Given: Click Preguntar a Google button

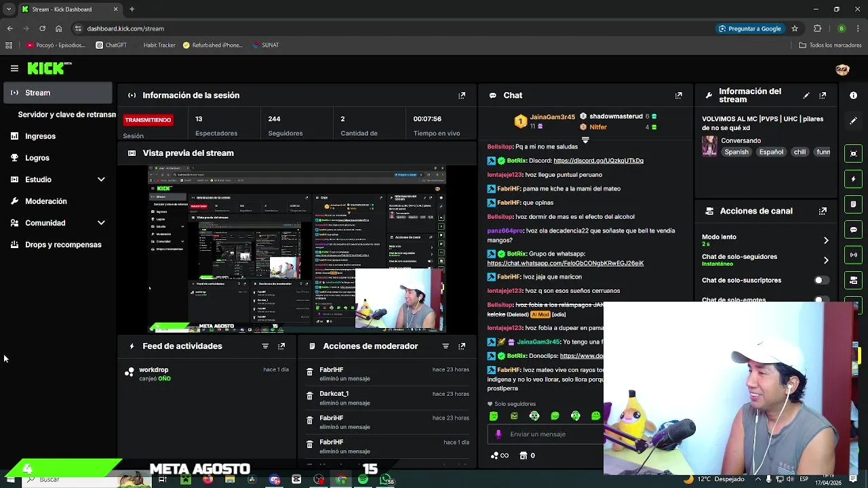Looking at the screenshot, I should [749, 28].
